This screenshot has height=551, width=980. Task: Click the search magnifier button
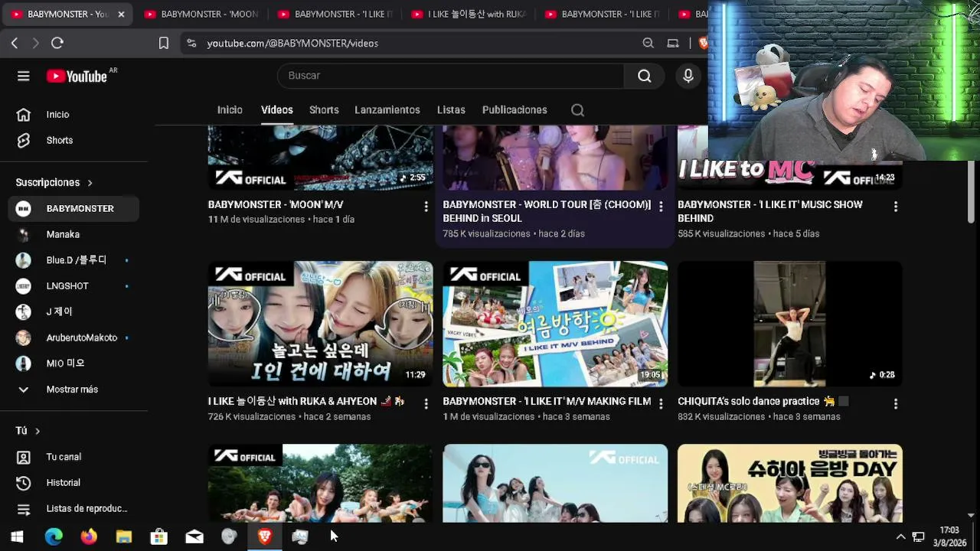click(x=644, y=76)
